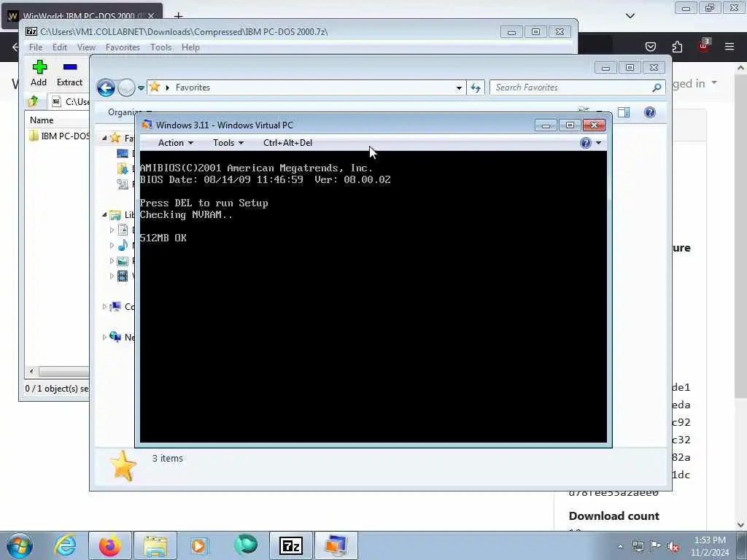Viewport: 747px width, 560px height.
Task: Open Internet Explorer from taskbar
Action: pyautogui.click(x=65, y=545)
